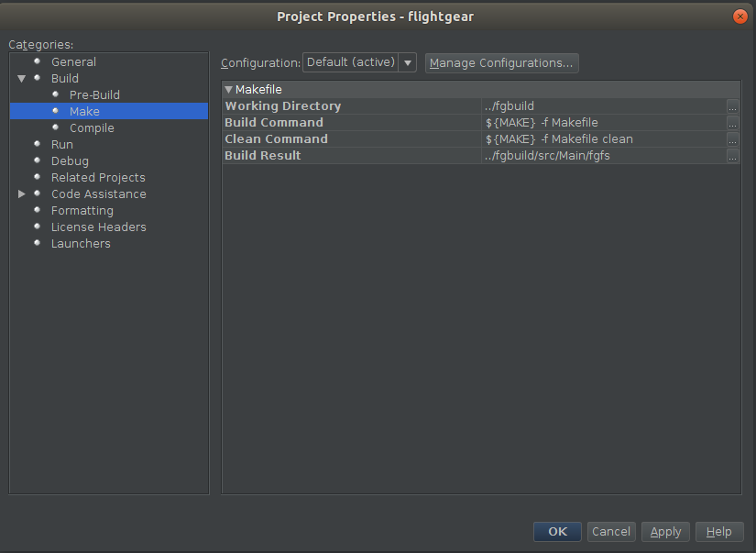Open the Formatting category
This screenshot has height=553, width=756.
point(82,210)
